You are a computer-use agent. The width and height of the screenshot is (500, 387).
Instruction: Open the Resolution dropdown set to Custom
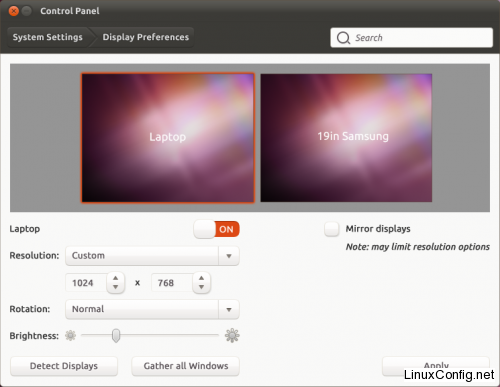pyautogui.click(x=152, y=256)
